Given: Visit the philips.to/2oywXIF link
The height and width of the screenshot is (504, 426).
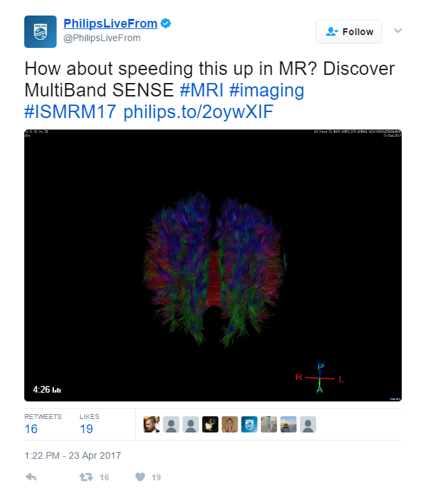Looking at the screenshot, I should pos(198,112).
